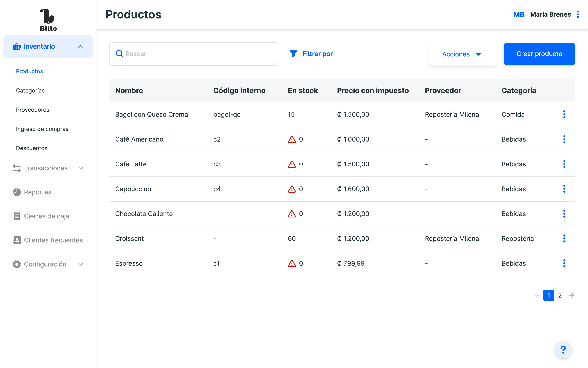588x368 pixels.
Task: Open the Reportes section
Action: (38, 192)
